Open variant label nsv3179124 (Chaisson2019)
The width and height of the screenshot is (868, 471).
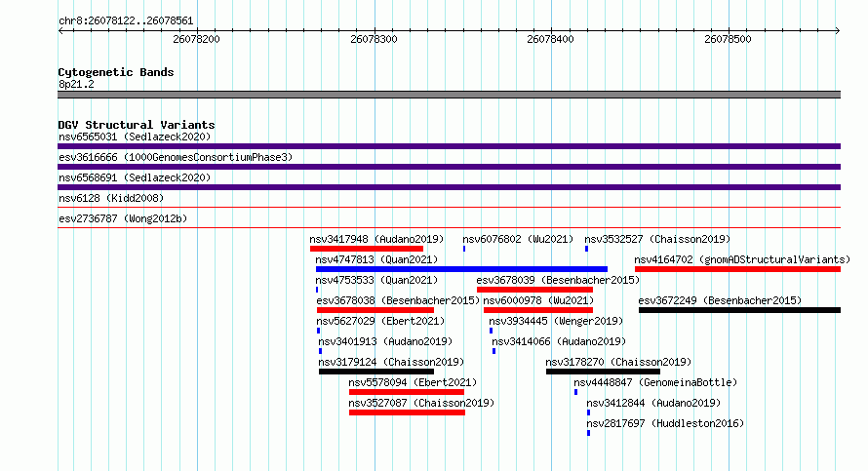click(391, 362)
